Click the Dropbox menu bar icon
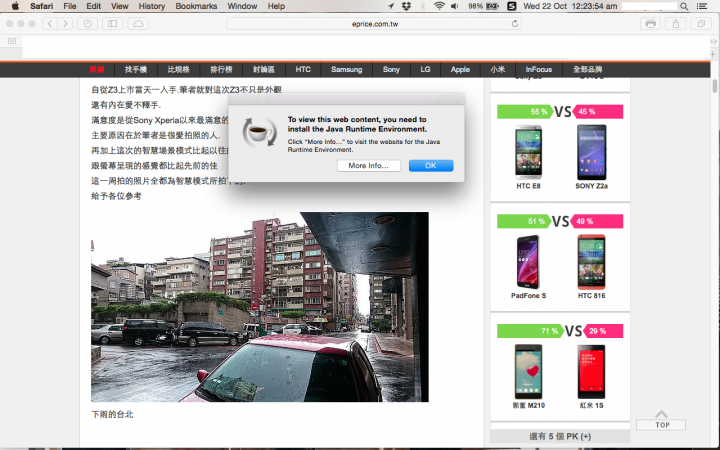Viewport: 720px width, 450px height. (x=406, y=6)
